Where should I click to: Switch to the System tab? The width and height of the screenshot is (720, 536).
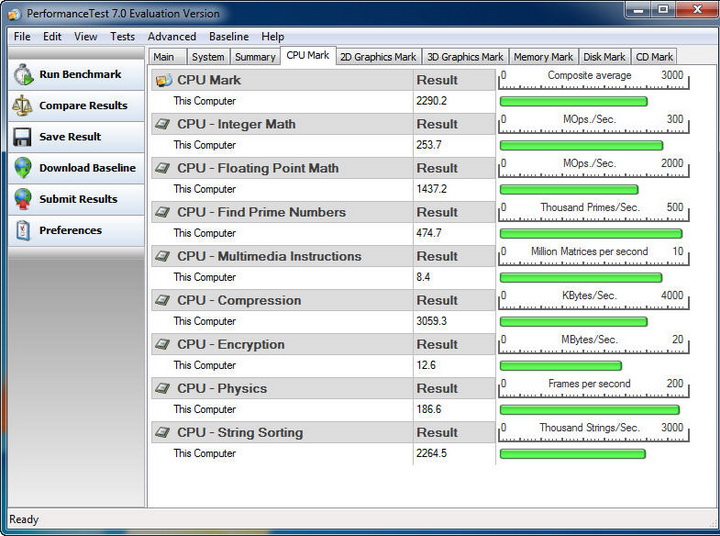point(208,57)
